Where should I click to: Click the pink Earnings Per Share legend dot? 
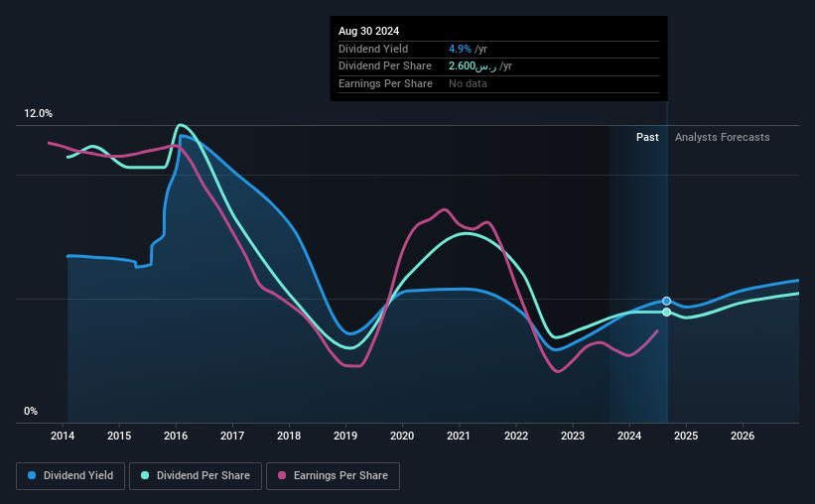(x=282, y=475)
